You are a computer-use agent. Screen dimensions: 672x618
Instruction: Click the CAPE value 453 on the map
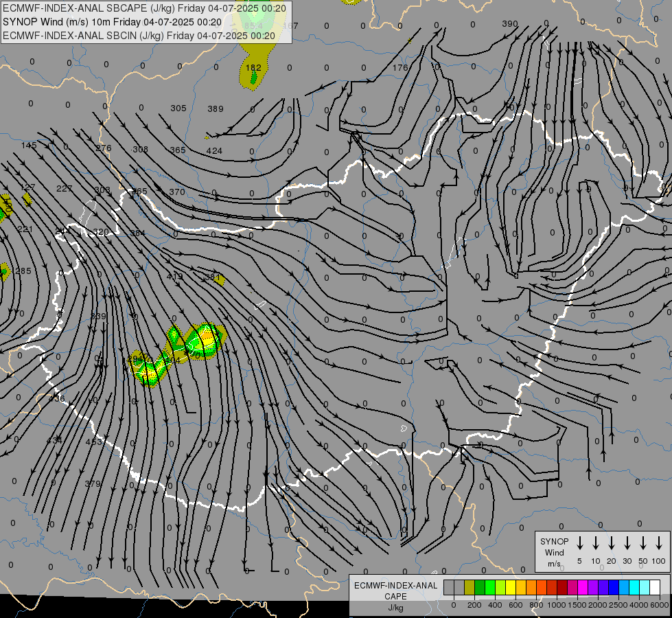(94, 442)
